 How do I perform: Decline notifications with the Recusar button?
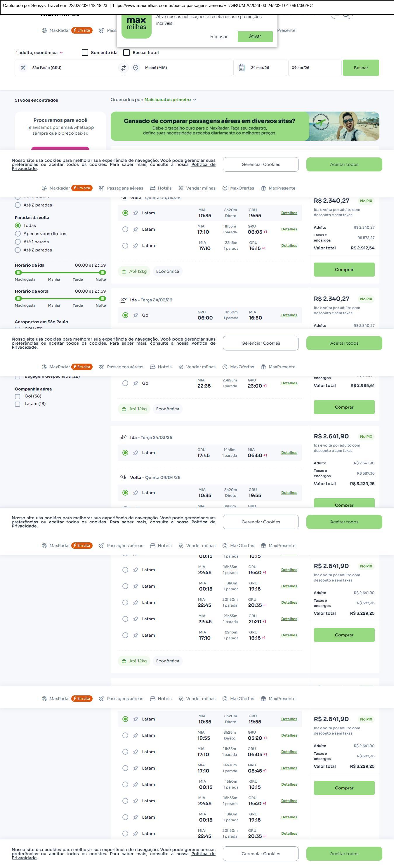tap(219, 37)
